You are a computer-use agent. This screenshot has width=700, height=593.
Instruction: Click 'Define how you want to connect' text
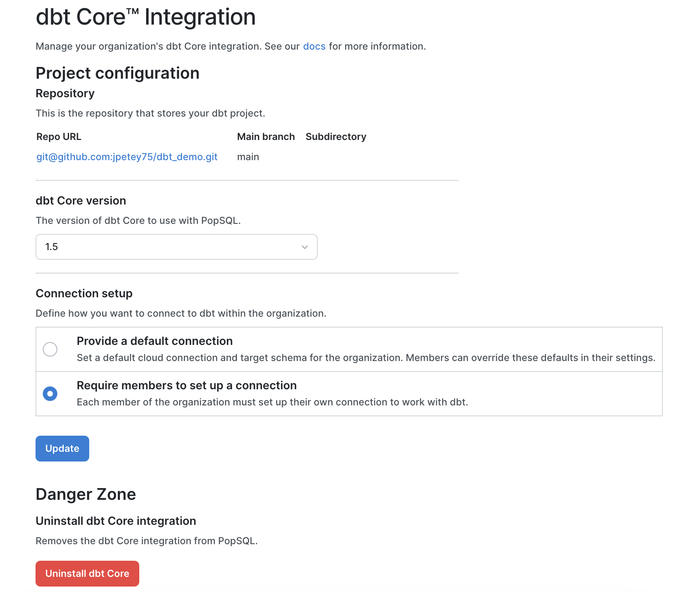pyautogui.click(x=181, y=313)
